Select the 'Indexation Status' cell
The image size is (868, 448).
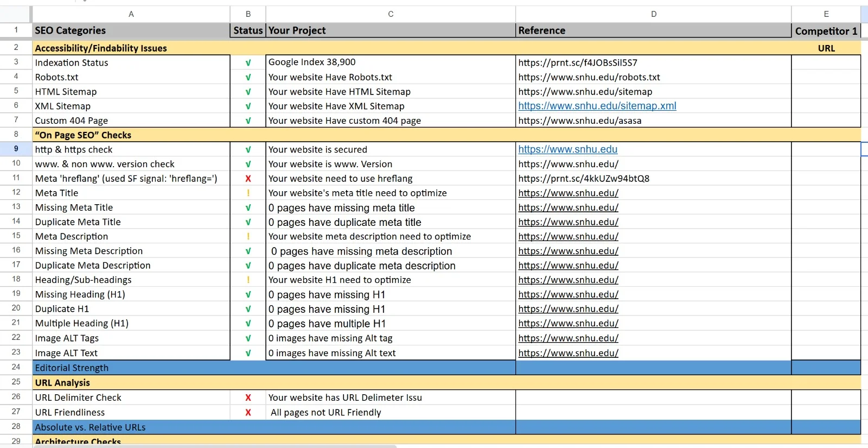click(131, 62)
